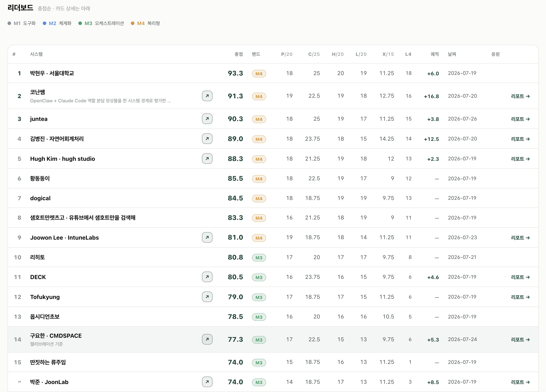546x392 pixels.
Task: Select the M4 복리형 legend item
Action: (x=145, y=23)
